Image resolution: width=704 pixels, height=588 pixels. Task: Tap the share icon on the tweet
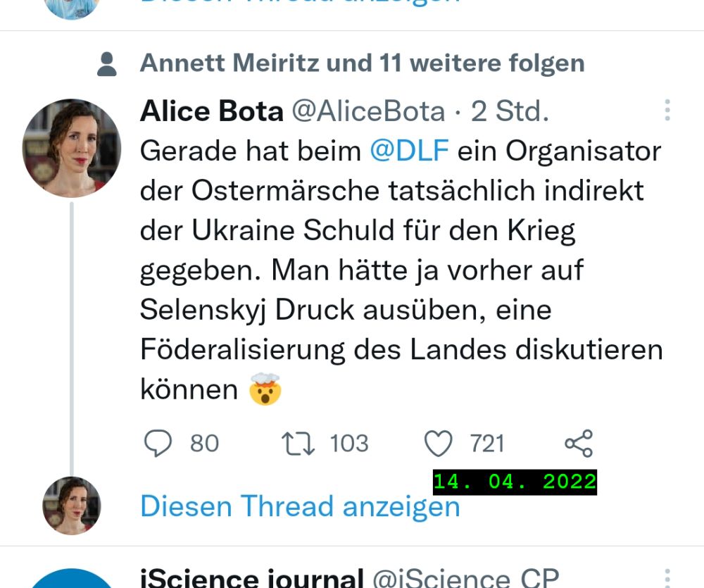[579, 444]
